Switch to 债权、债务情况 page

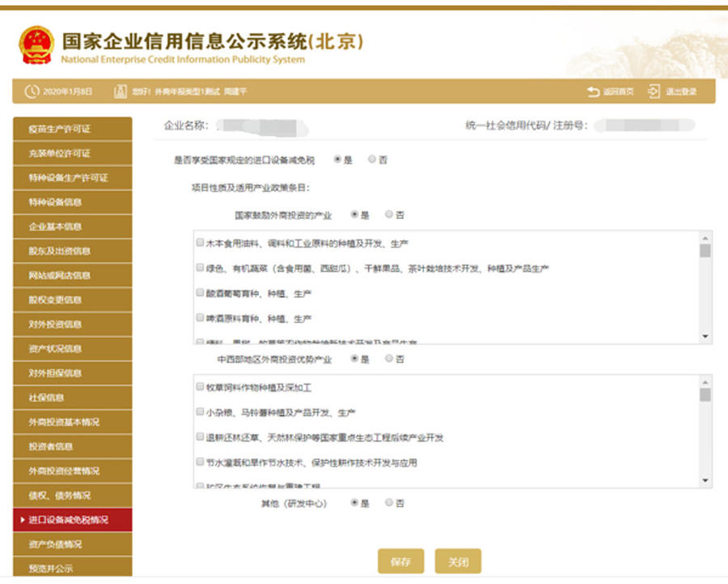[x=73, y=495]
